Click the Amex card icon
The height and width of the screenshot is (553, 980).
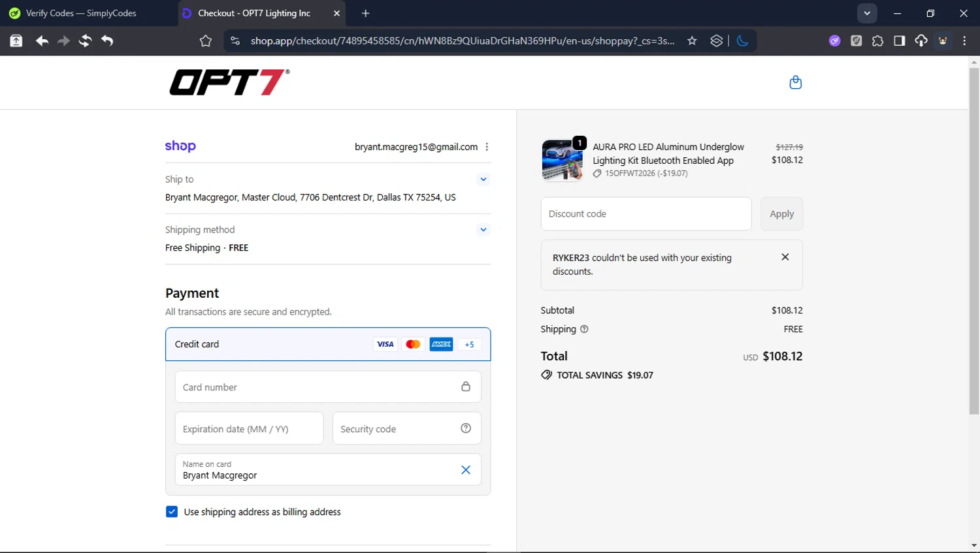click(441, 344)
